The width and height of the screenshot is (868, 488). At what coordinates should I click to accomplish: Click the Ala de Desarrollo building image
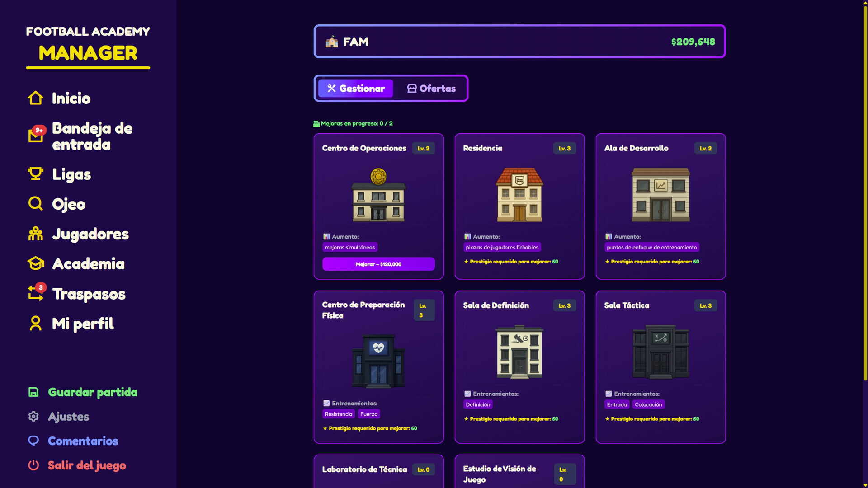pos(660,195)
